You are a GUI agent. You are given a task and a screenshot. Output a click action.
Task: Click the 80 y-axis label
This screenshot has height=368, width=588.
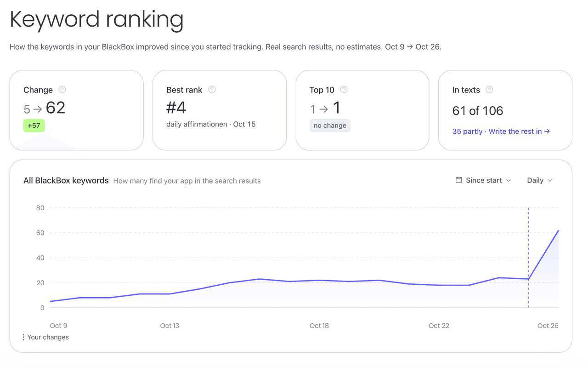click(40, 208)
